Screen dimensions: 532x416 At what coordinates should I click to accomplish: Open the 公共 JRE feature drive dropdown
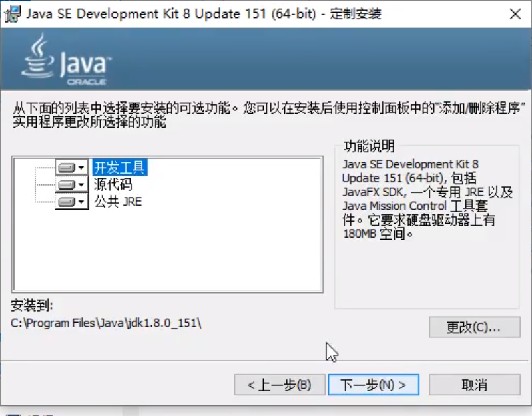click(72, 202)
